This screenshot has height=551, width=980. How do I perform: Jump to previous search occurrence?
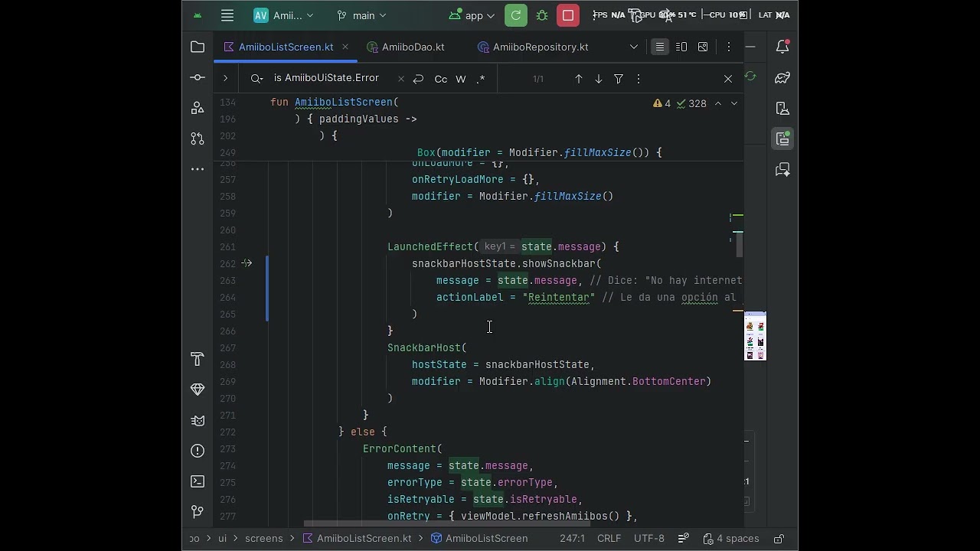[x=579, y=78]
